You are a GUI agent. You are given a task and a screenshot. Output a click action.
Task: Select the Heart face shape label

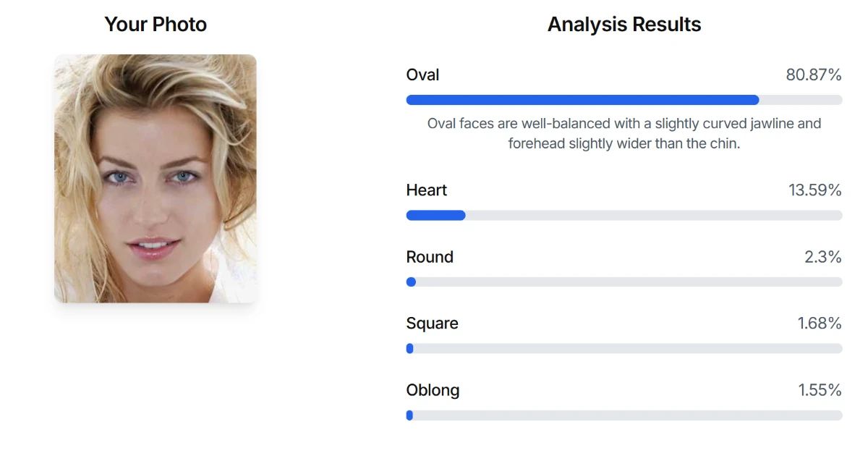pos(427,190)
